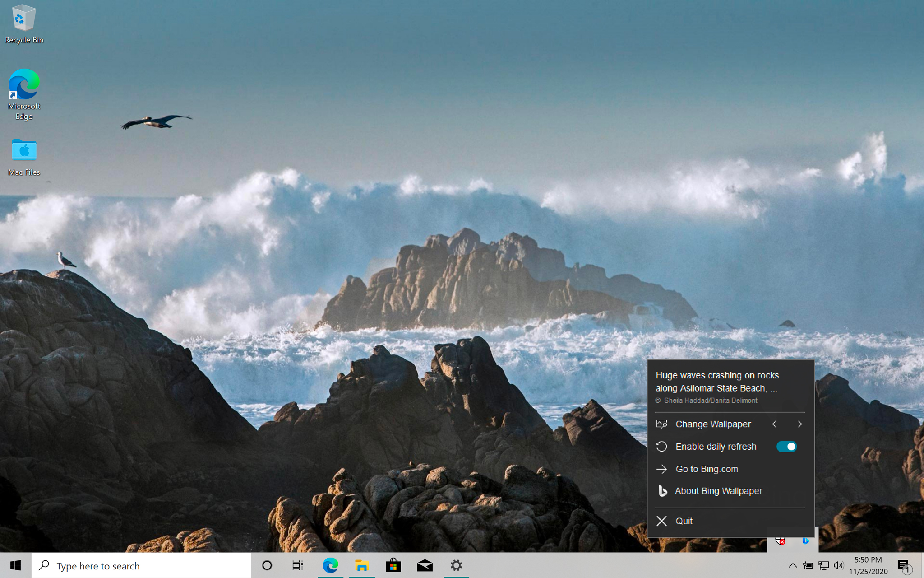Open the Microsoft Store taskbar icon
The height and width of the screenshot is (578, 924).
pyautogui.click(x=393, y=565)
